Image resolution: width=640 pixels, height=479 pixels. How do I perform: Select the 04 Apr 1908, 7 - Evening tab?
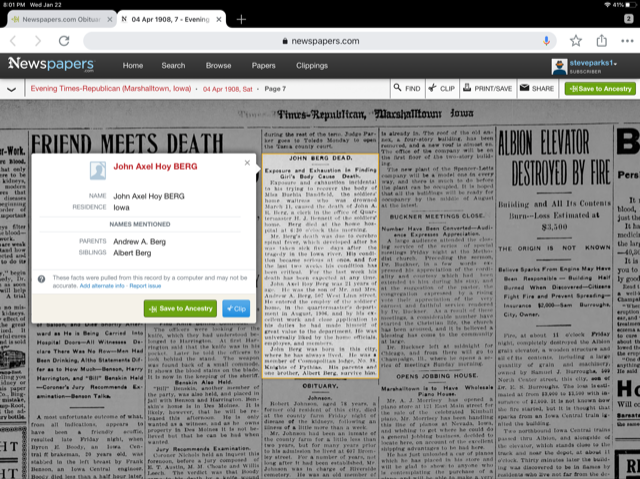click(x=171, y=19)
